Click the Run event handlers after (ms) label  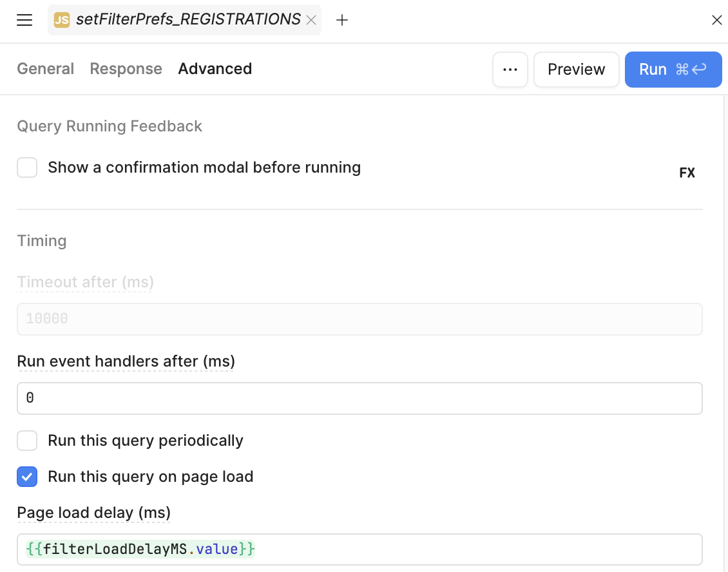pyautogui.click(x=126, y=361)
